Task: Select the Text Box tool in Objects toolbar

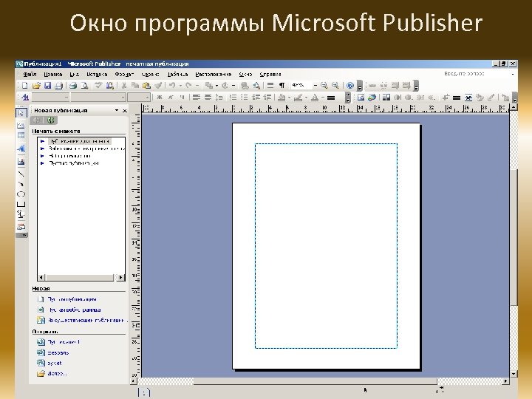Action: (x=21, y=125)
